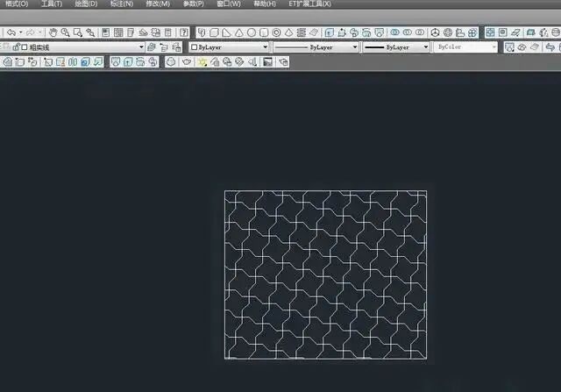Select the Revolve tool
Viewport: 561px width, 392px height.
(366, 32)
